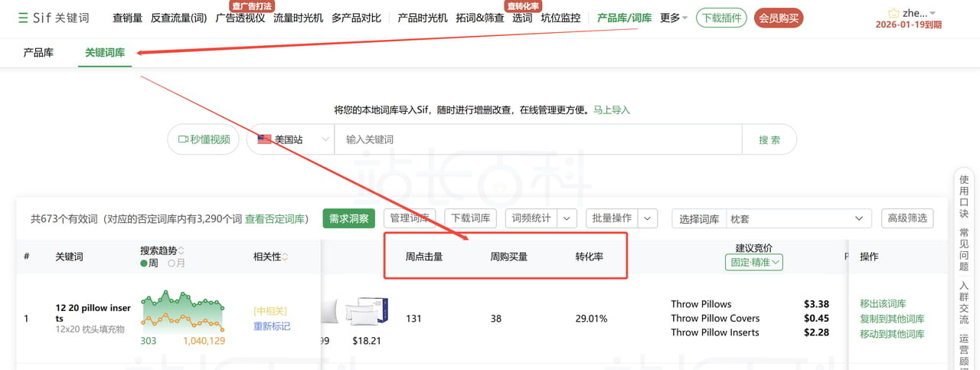This screenshot has height=370, width=980.
Task: Click 复制到其他词库 action link
Action: point(892,319)
